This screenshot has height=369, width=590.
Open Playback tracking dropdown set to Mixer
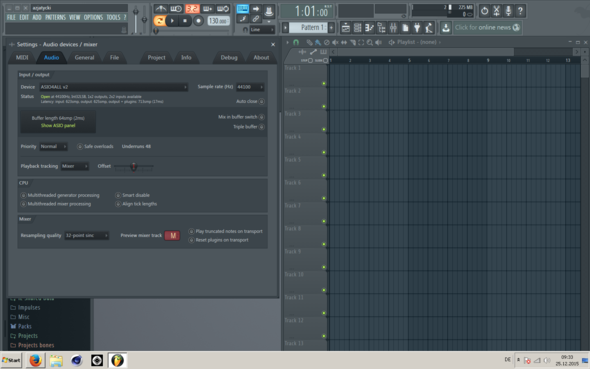click(x=75, y=166)
